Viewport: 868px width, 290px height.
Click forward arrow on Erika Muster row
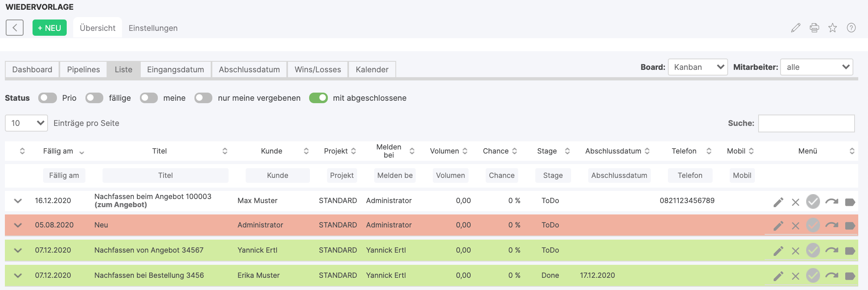point(832,276)
